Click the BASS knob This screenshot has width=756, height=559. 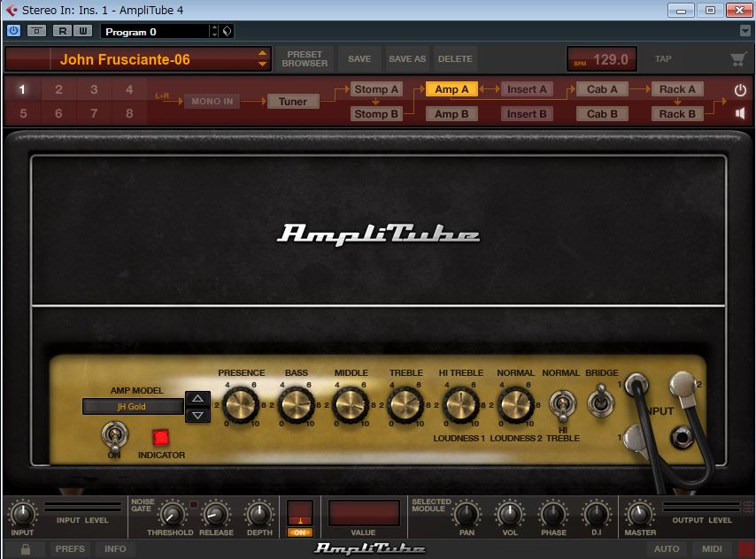pyautogui.click(x=296, y=406)
